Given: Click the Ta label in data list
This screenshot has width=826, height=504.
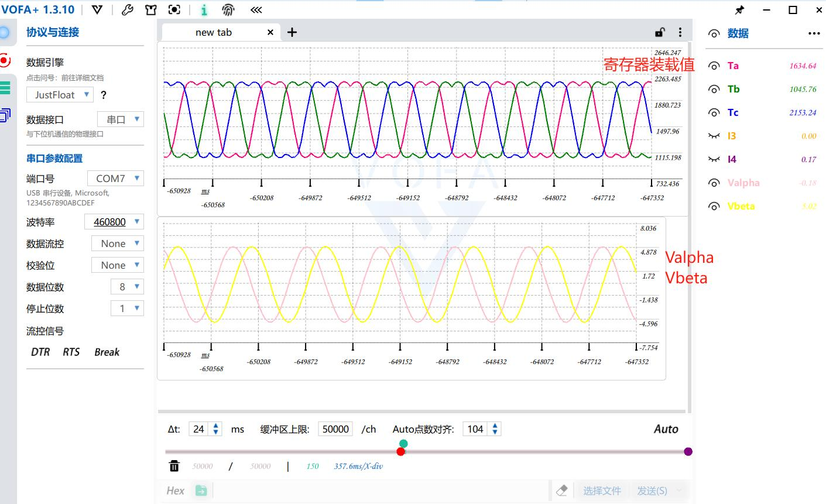Looking at the screenshot, I should click(x=733, y=66).
